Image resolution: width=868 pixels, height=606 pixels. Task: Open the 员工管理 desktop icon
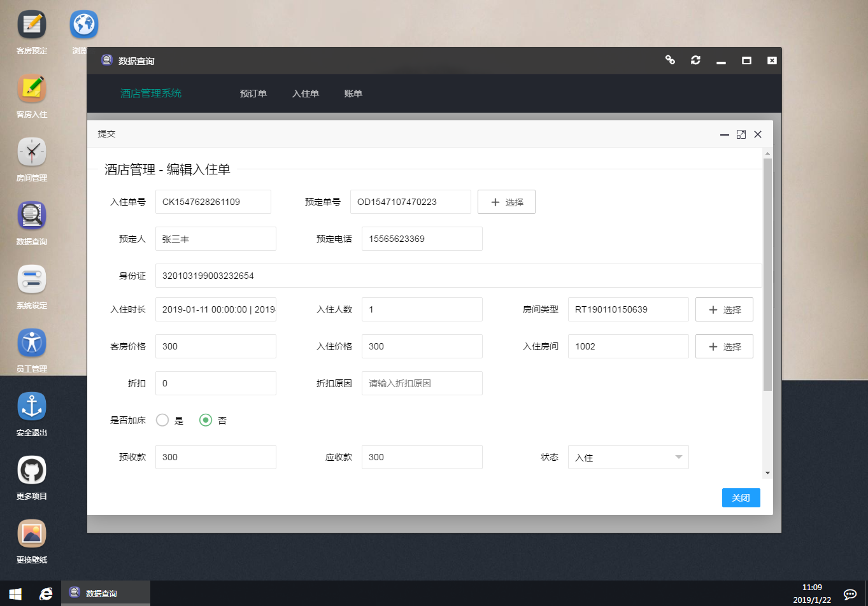[31, 343]
